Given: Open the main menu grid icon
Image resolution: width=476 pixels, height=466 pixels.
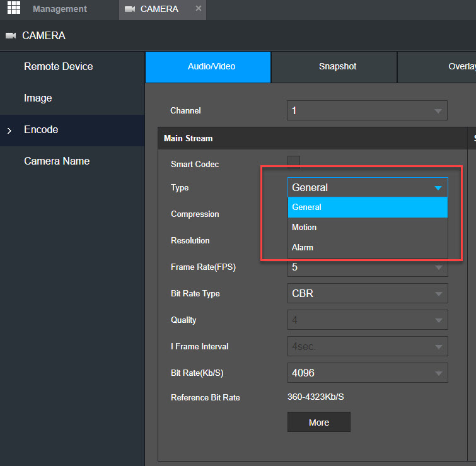Looking at the screenshot, I should pos(14,8).
